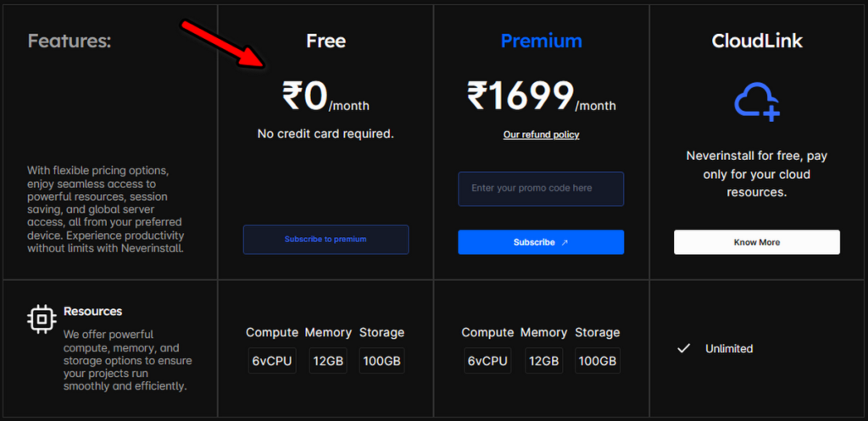Screen dimensions: 868x421
Task: Open the Know More button
Action: 757,242
